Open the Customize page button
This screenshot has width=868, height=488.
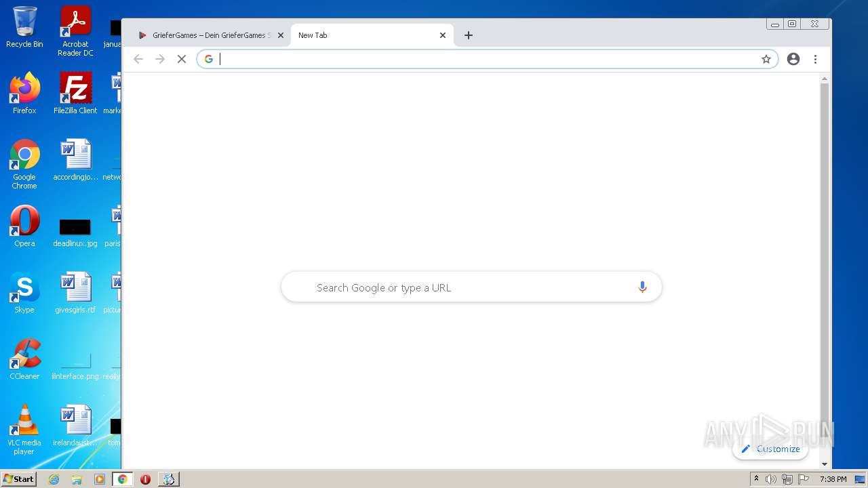[770, 449]
